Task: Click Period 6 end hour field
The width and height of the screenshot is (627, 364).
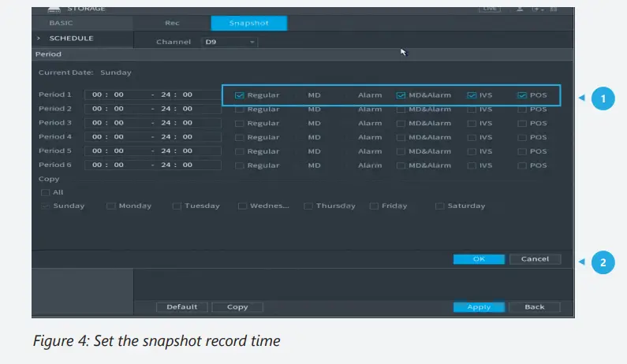Action: (x=166, y=165)
